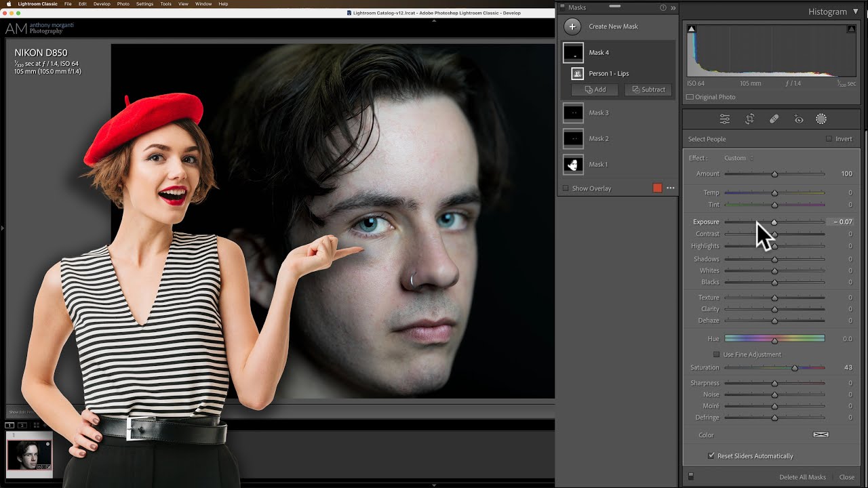Toggle shadow clipping indicator in histogram
The height and width of the screenshot is (488, 868).
coord(691,29)
